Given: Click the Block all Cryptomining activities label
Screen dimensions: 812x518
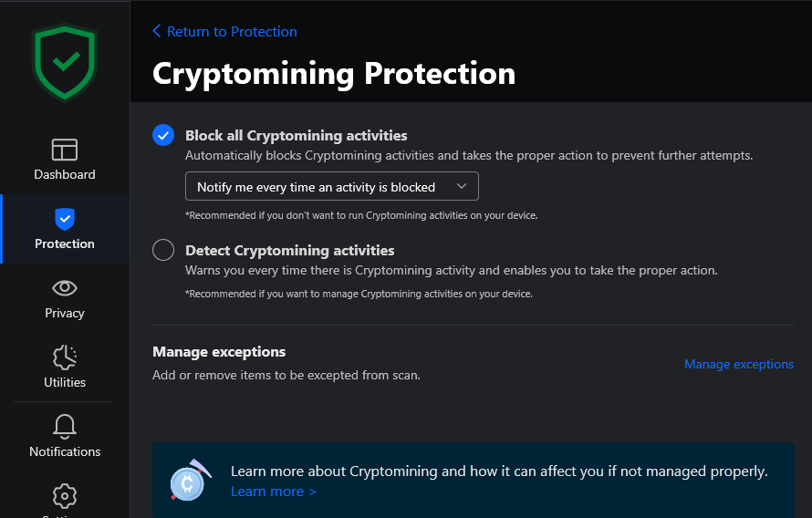Looking at the screenshot, I should click(x=296, y=135).
